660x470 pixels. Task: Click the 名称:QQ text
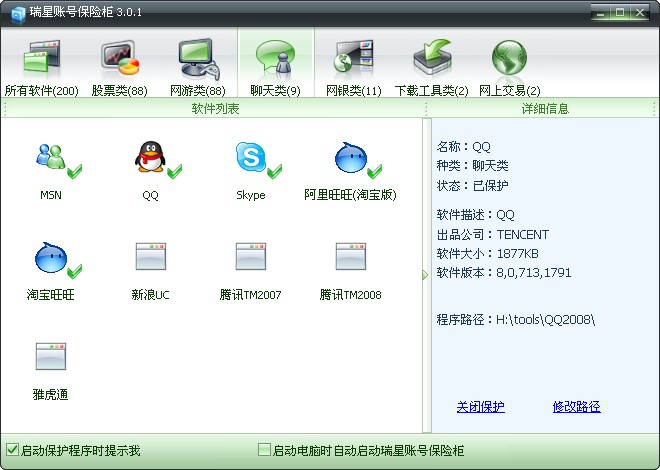[464, 146]
